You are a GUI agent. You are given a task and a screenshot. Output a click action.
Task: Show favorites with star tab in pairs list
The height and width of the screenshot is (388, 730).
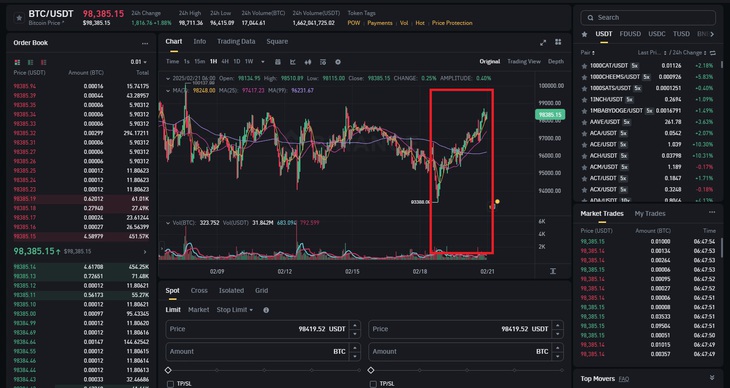[x=584, y=34]
